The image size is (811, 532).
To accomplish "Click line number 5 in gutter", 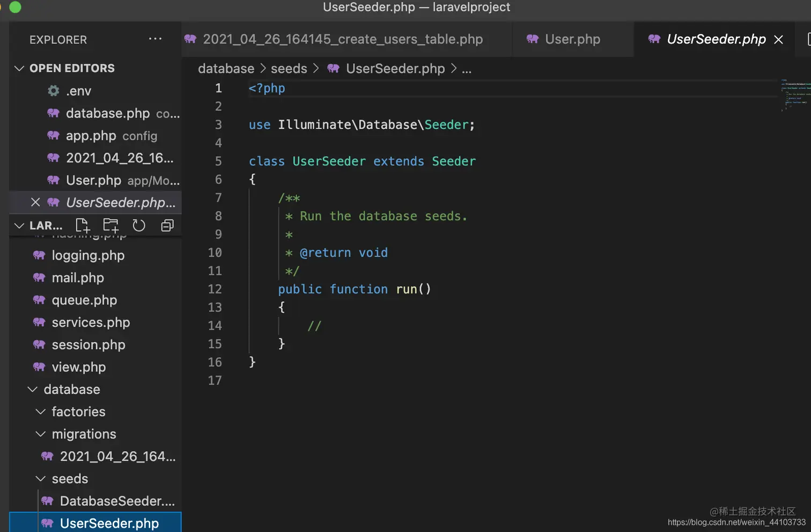I will point(218,161).
